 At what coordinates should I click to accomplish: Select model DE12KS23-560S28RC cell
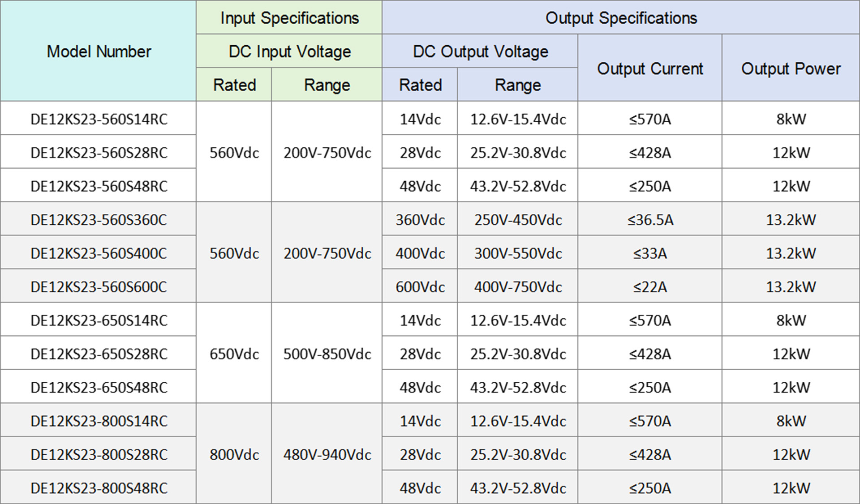99,153
